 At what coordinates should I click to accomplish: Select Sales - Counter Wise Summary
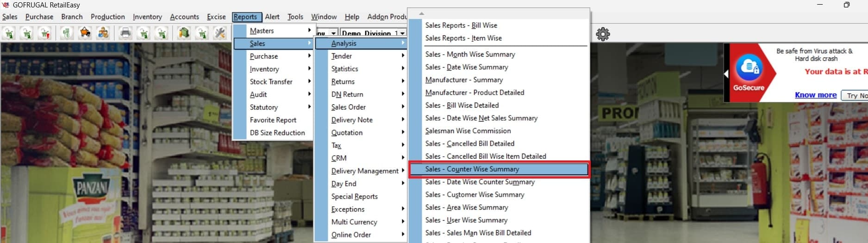click(x=499, y=169)
